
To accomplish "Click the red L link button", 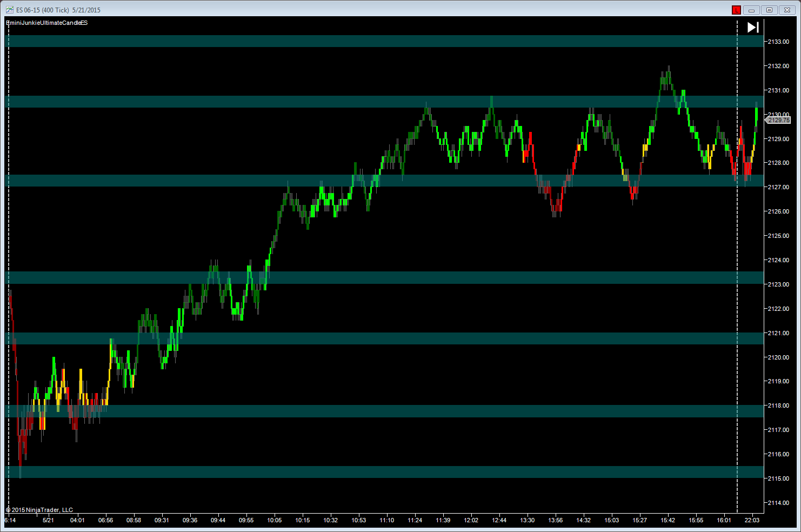I will click(736, 10).
